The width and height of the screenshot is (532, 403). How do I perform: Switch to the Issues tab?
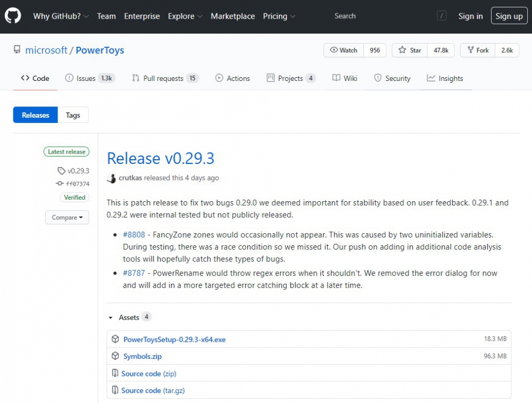[x=90, y=78]
